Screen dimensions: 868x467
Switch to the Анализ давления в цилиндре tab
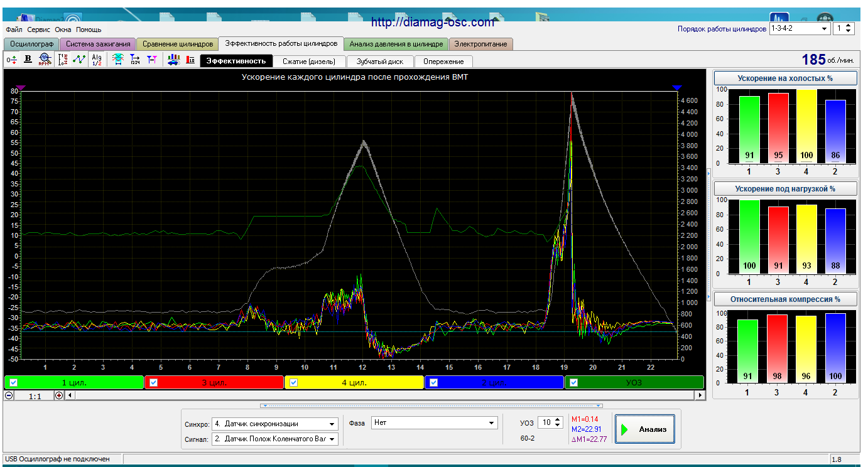[396, 44]
